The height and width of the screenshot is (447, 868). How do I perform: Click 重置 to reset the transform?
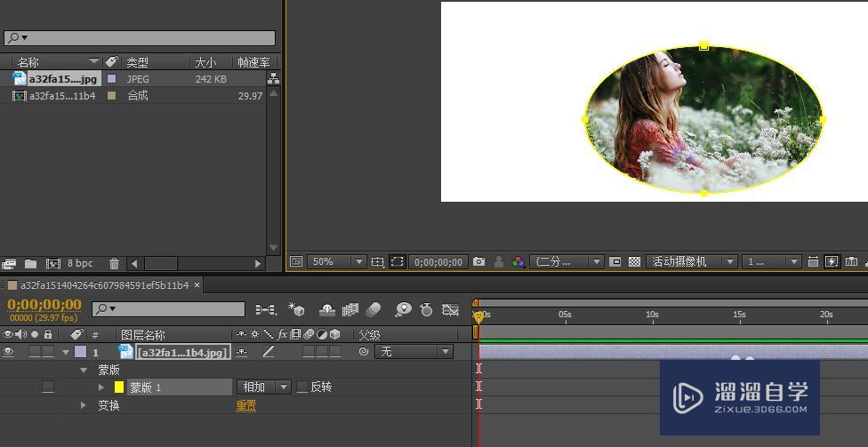[246, 405]
